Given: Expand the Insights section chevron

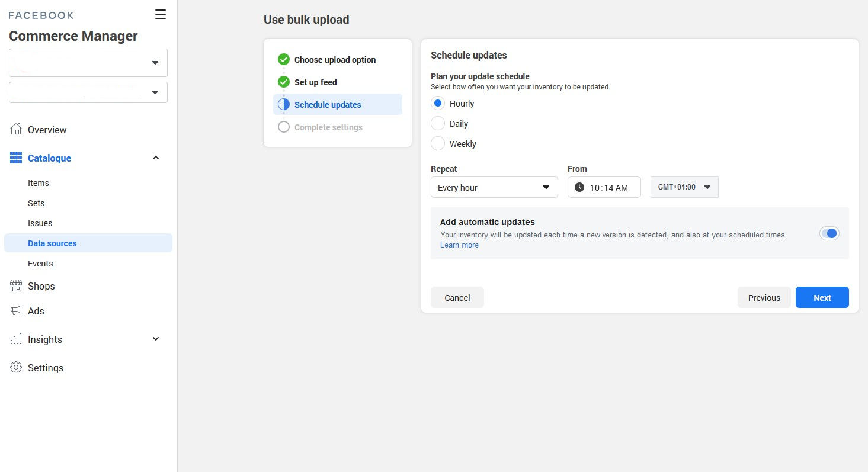Looking at the screenshot, I should [156, 339].
